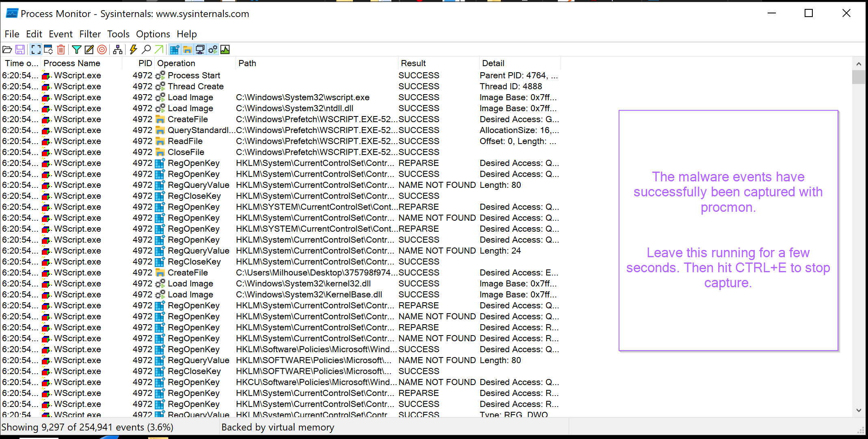868x439 pixels.
Task: Select the Process Start event row
Action: point(194,75)
